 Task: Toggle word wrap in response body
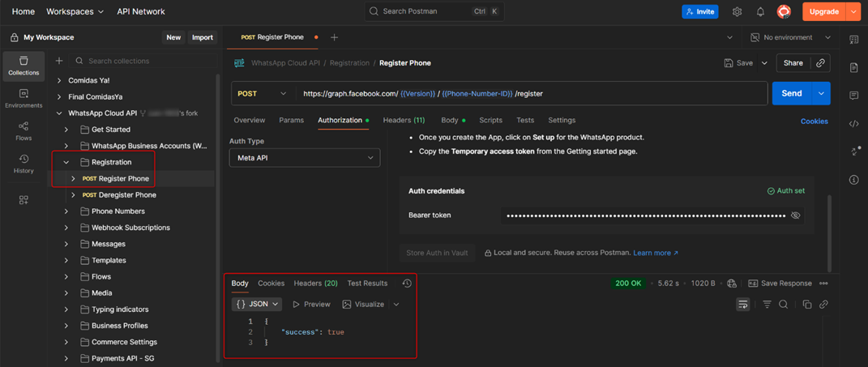point(742,305)
